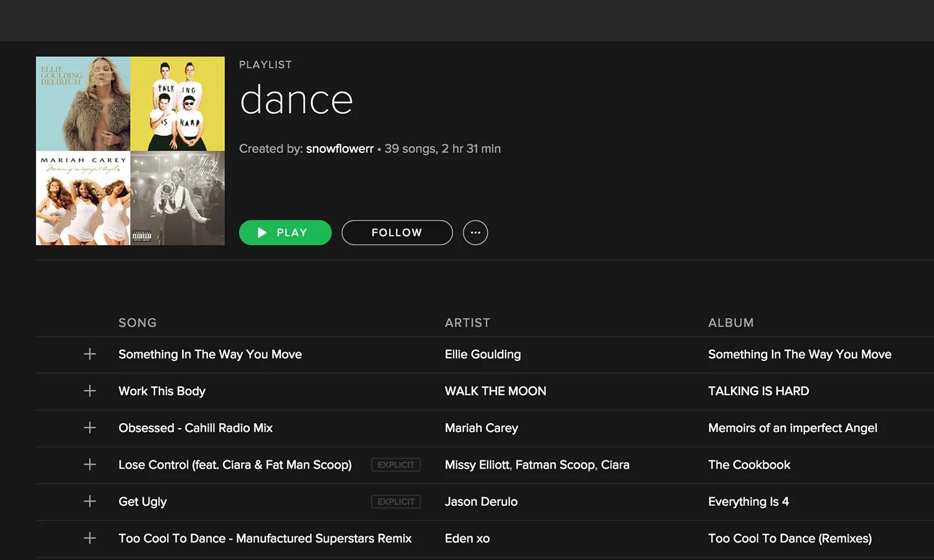934x560 pixels.
Task: Open 'Something In The Way You Move' album link
Action: click(x=800, y=354)
